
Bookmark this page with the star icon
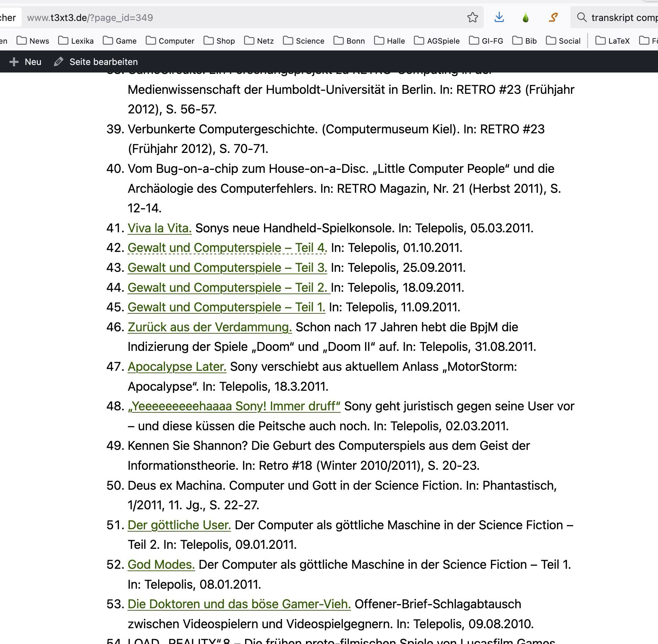click(x=473, y=17)
